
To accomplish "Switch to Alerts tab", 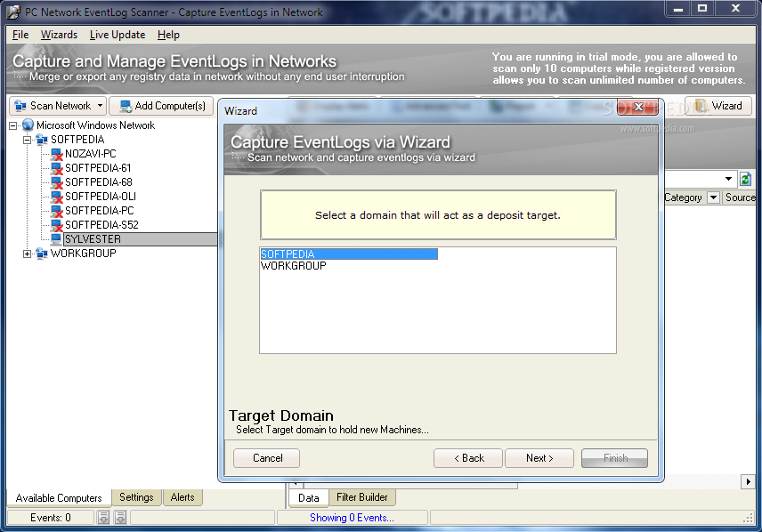I will tap(182, 497).
